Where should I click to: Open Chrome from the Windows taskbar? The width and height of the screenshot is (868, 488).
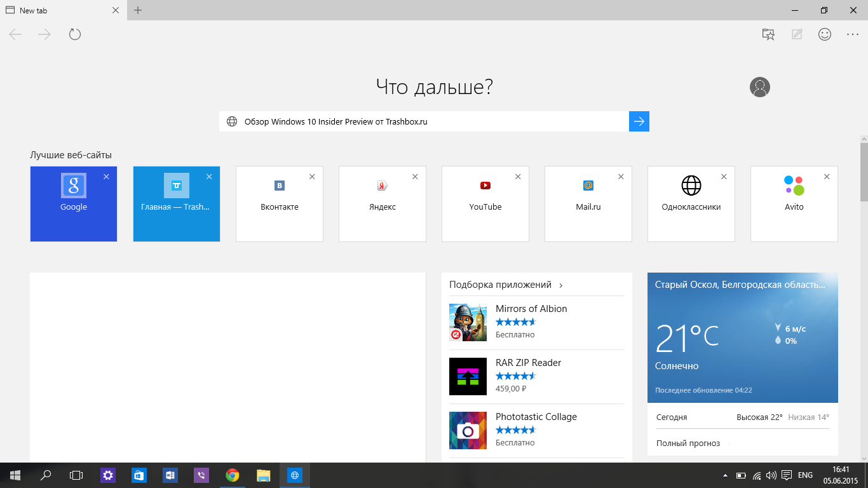233,475
